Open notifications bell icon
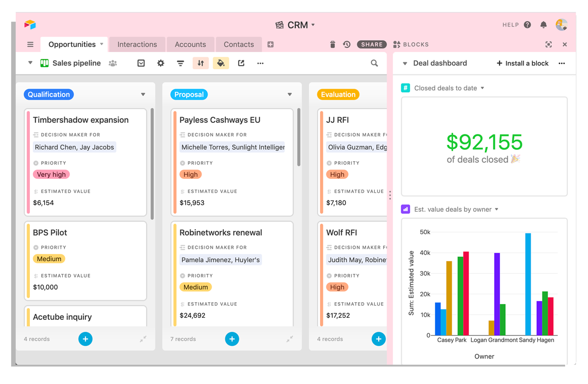This screenshot has height=384, width=588. tap(543, 25)
